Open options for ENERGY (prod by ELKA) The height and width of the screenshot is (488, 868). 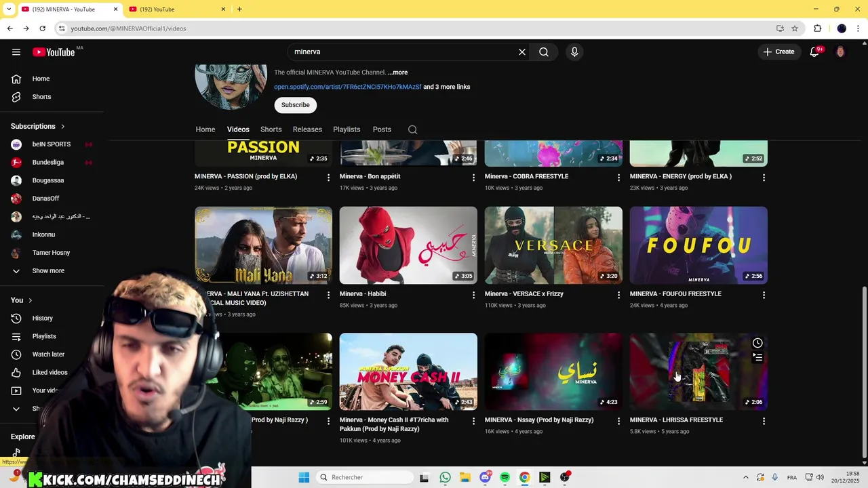[764, 178]
